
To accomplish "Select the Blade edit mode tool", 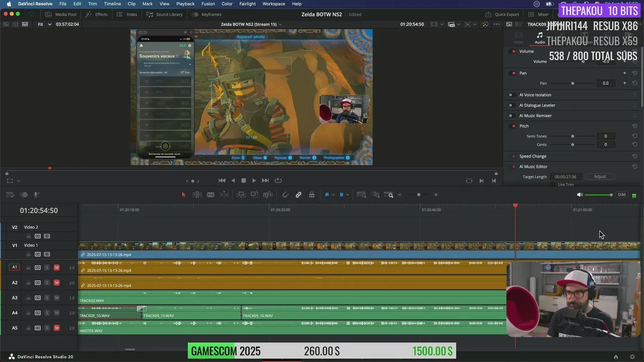I will coord(211,195).
